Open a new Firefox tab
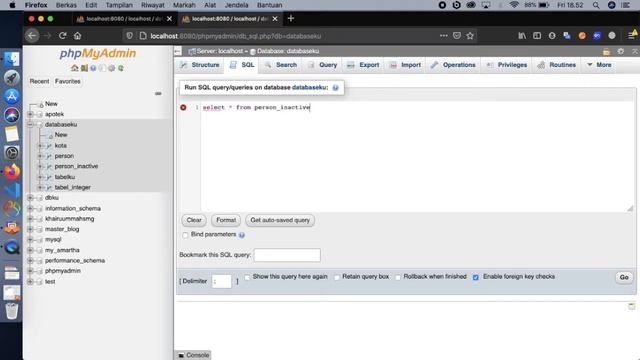 tap(291, 18)
